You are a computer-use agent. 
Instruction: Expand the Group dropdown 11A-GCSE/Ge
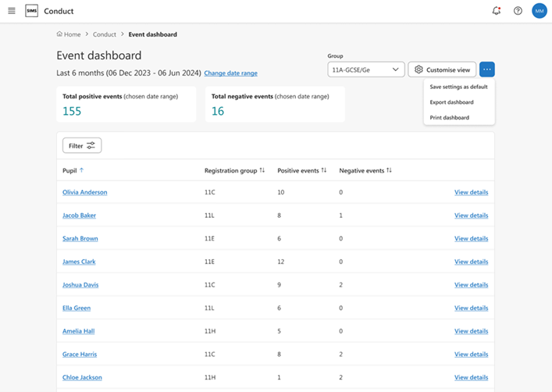click(366, 69)
